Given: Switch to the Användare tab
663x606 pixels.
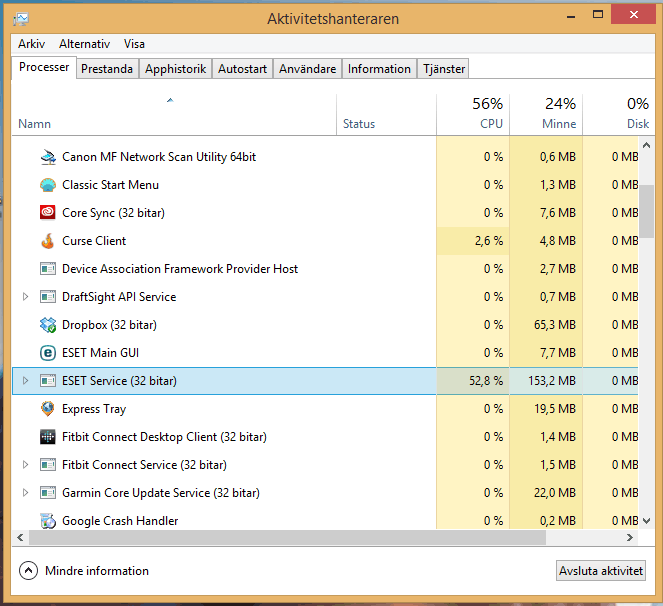Looking at the screenshot, I should pos(307,69).
